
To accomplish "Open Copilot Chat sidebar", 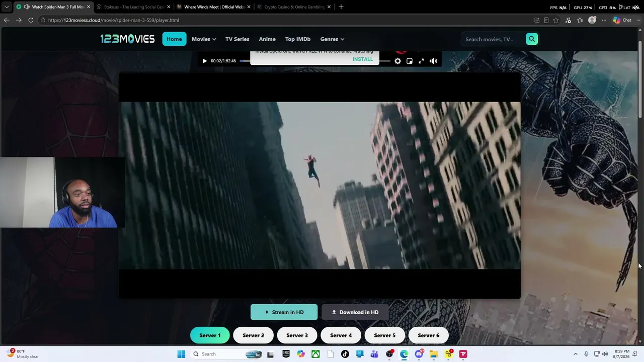I will pos(622,20).
